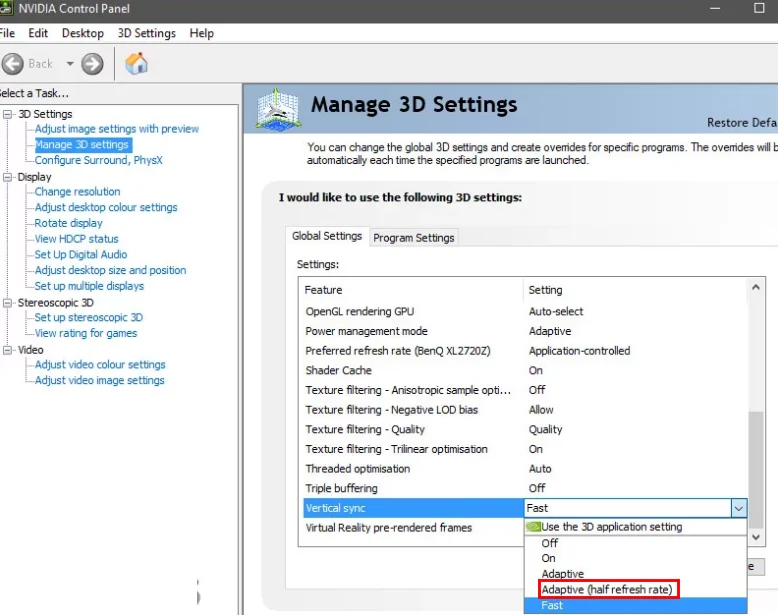Click the Vertical sync dropdown arrow
The image size is (778, 615).
point(738,508)
